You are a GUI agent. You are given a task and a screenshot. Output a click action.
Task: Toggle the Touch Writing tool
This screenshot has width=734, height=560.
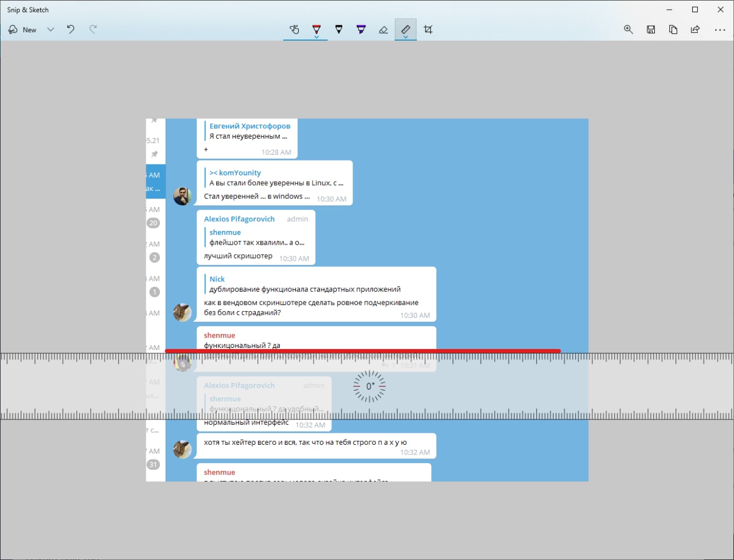(294, 29)
